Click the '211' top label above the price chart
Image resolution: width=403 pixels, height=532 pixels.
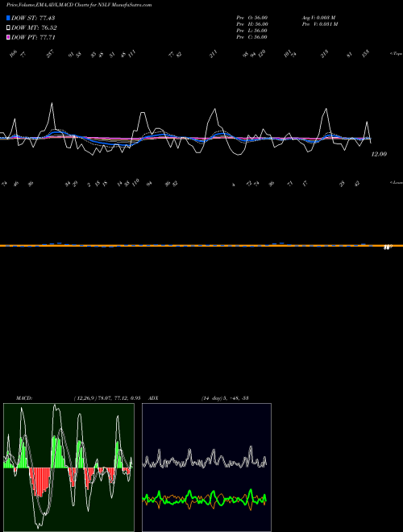click(213, 54)
